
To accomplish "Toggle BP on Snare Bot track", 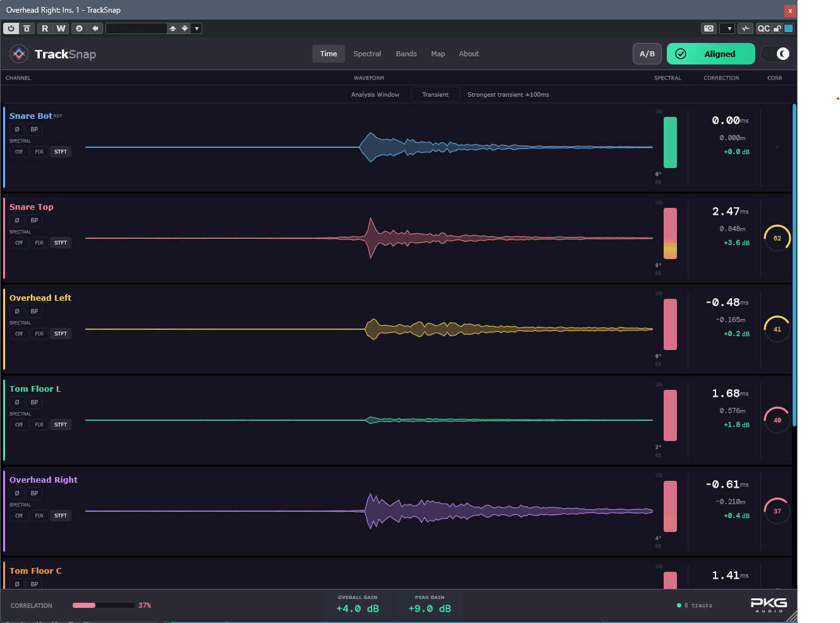I will 34,129.
